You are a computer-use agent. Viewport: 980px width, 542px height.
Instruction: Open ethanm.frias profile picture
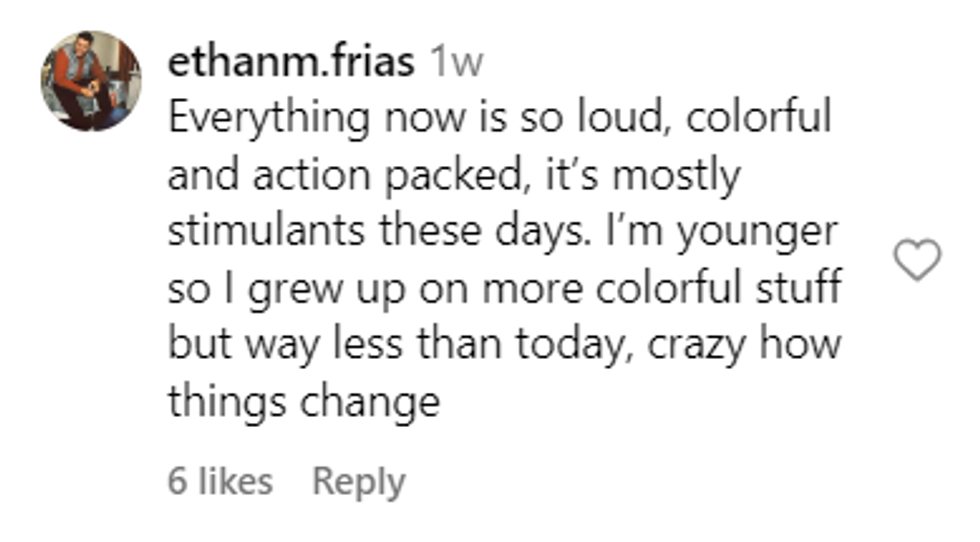tap(91, 81)
